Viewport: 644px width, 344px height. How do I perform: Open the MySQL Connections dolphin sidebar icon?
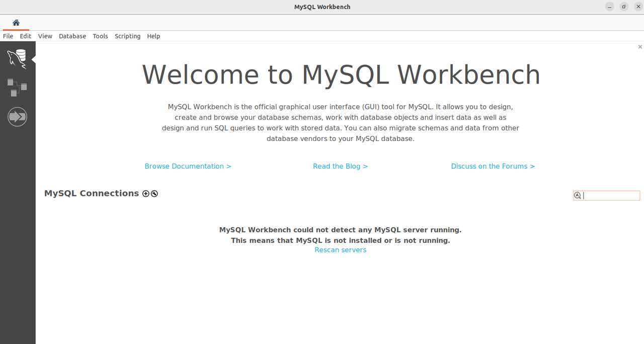(17, 59)
